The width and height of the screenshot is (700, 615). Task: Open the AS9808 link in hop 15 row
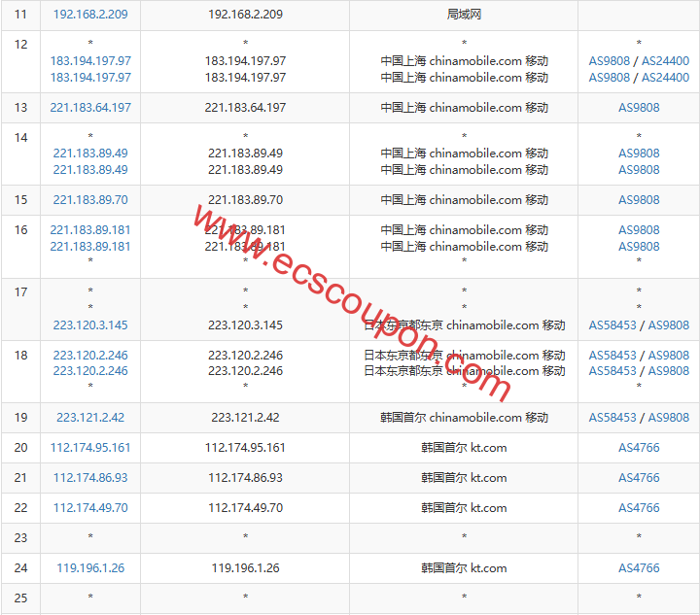639,200
